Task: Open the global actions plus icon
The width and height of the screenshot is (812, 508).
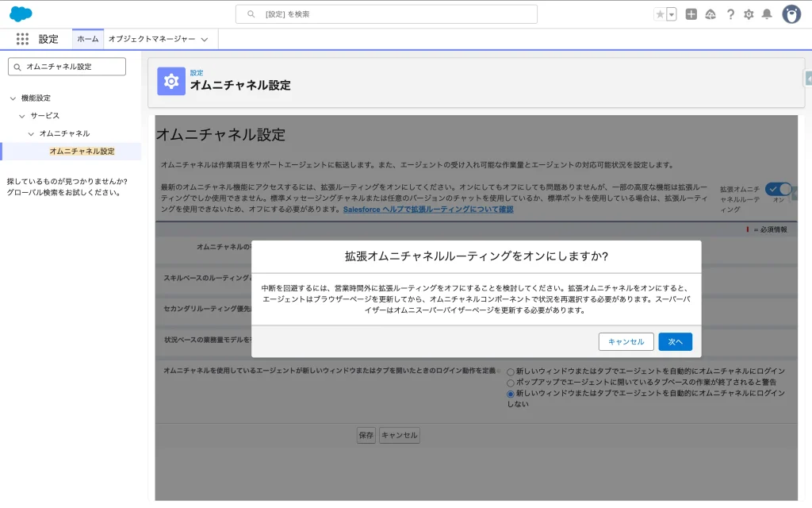Action: (x=691, y=14)
